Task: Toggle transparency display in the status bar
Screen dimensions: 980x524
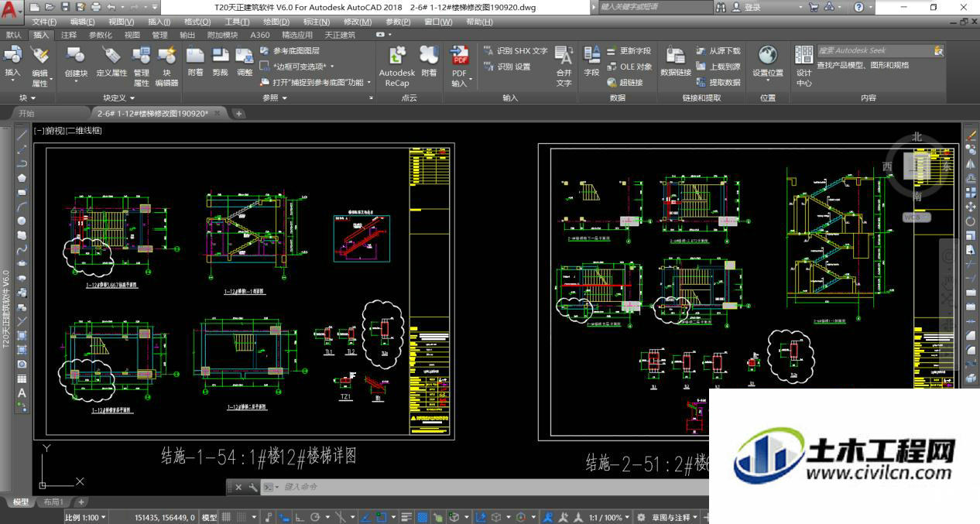Action: pos(423,517)
